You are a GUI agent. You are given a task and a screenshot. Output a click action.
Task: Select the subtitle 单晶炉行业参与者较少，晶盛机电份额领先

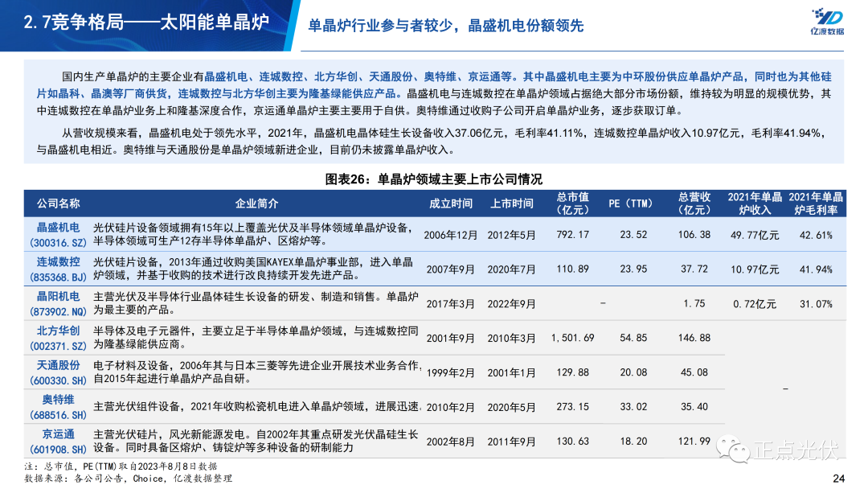tap(445, 26)
